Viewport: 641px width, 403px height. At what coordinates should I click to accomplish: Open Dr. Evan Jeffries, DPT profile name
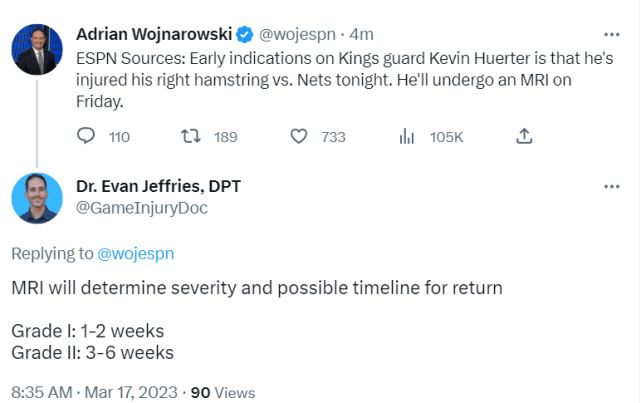[158, 186]
